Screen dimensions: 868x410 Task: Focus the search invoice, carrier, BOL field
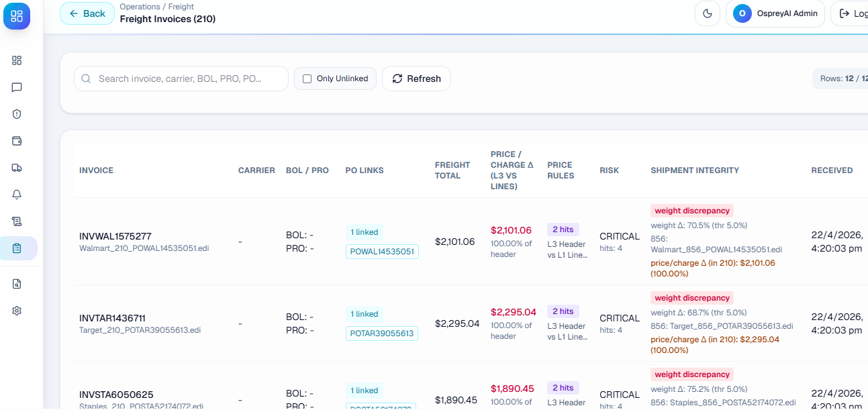pos(181,79)
